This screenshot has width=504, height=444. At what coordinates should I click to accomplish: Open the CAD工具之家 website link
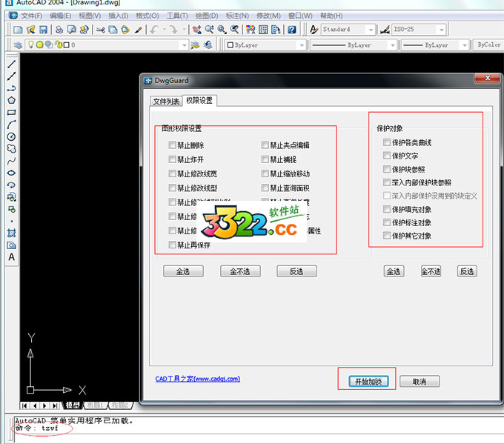[x=197, y=379]
